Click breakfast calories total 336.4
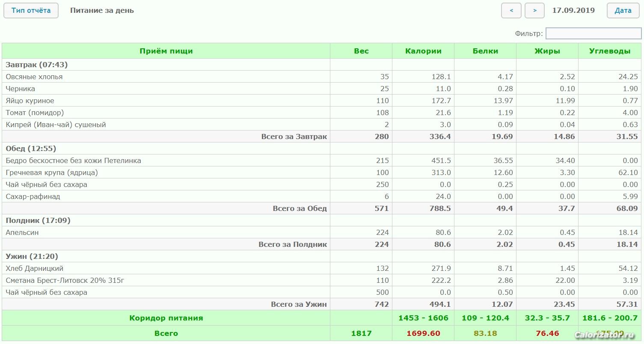 click(440, 136)
